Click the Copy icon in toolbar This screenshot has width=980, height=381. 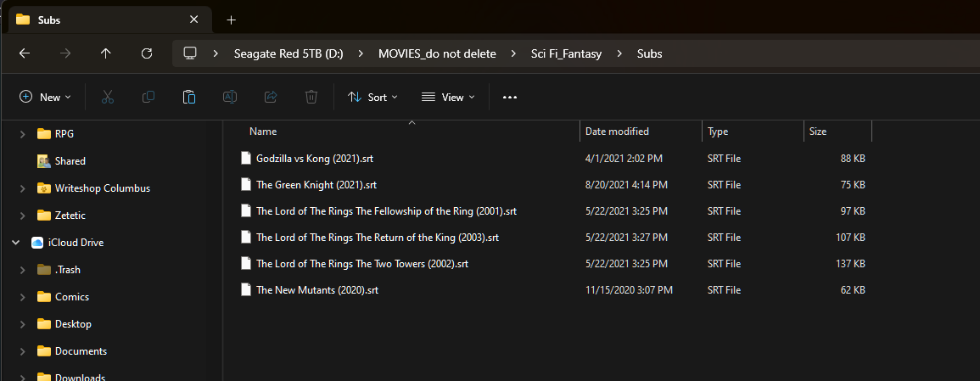[148, 98]
